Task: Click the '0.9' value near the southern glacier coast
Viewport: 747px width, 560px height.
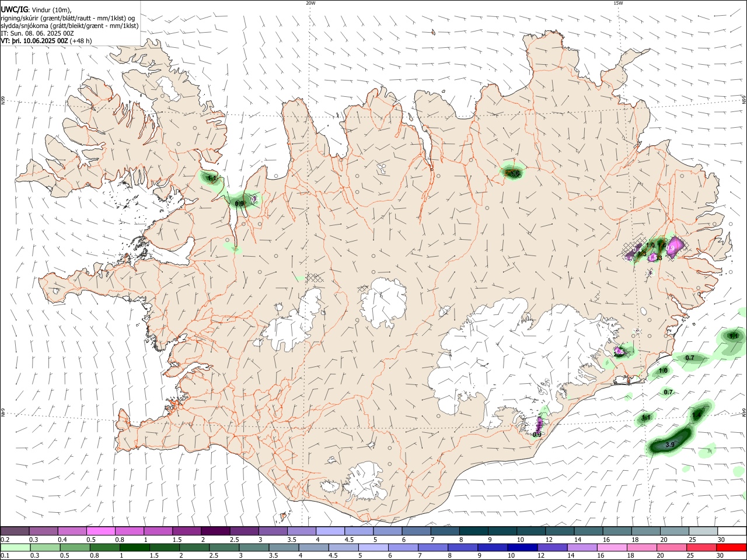Action: [537, 435]
